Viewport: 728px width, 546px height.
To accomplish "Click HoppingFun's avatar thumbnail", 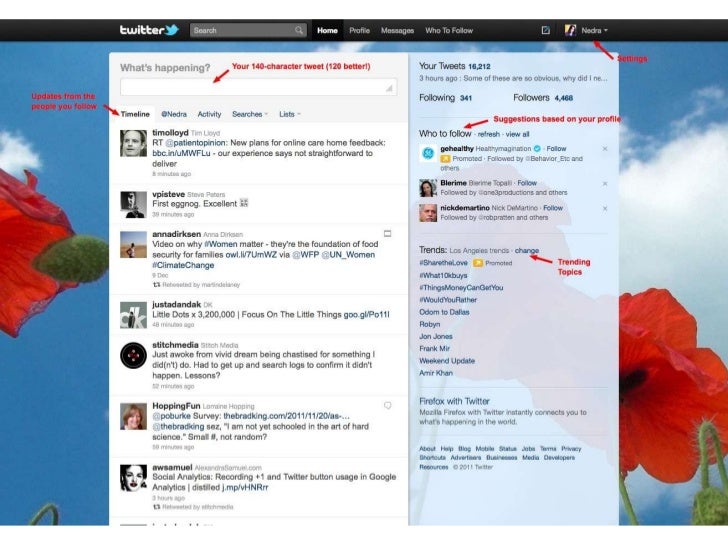I will (133, 416).
